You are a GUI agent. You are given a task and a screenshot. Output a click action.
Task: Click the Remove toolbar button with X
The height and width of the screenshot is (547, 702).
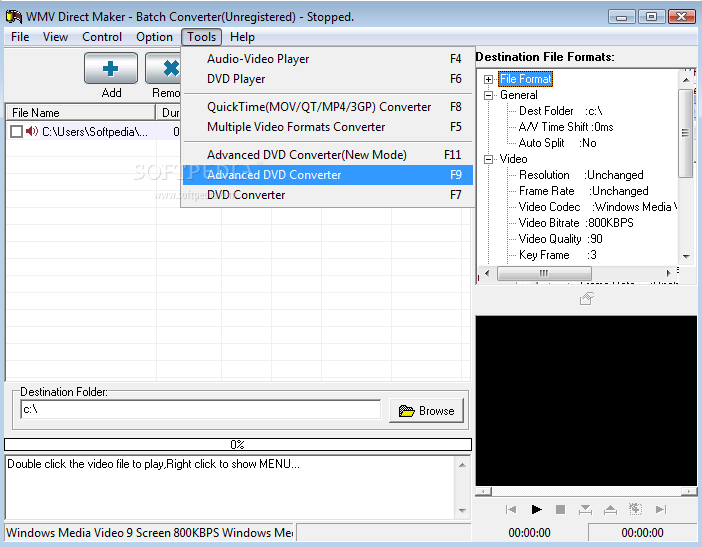163,68
